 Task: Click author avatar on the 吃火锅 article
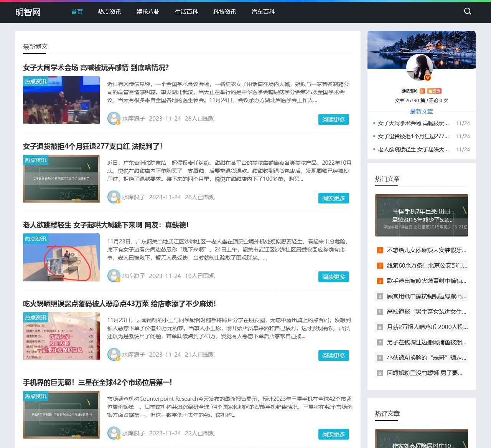(x=114, y=354)
